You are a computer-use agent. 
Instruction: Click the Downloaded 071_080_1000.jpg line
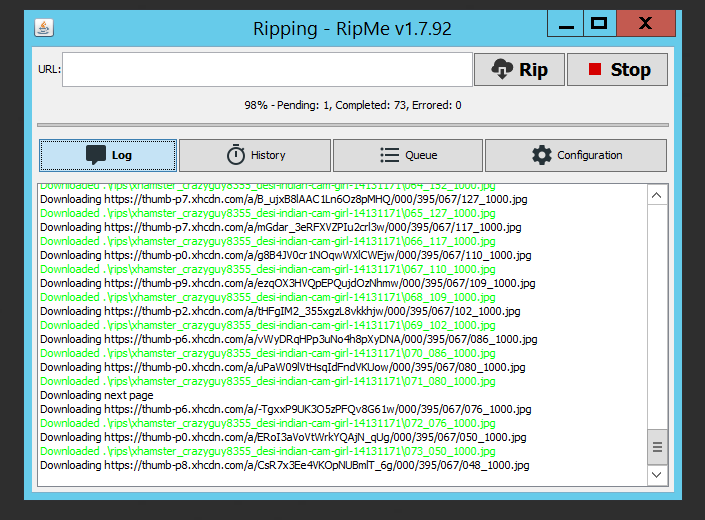[268, 382]
